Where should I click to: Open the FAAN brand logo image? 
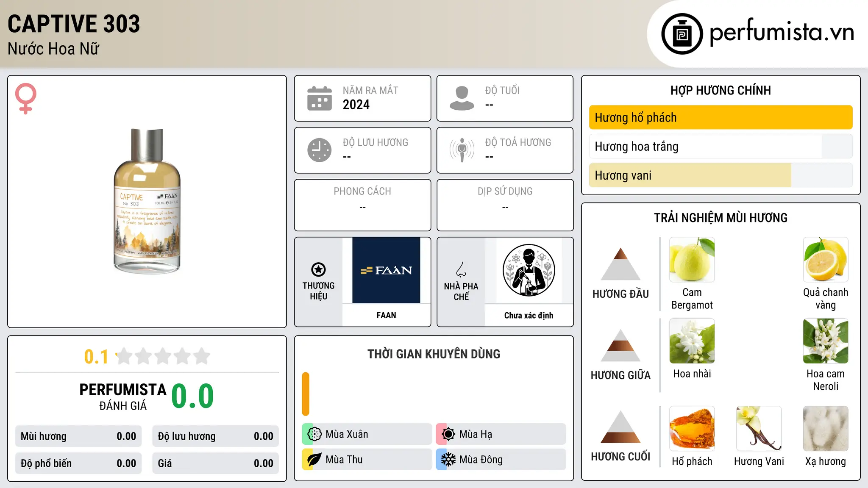[386, 270]
